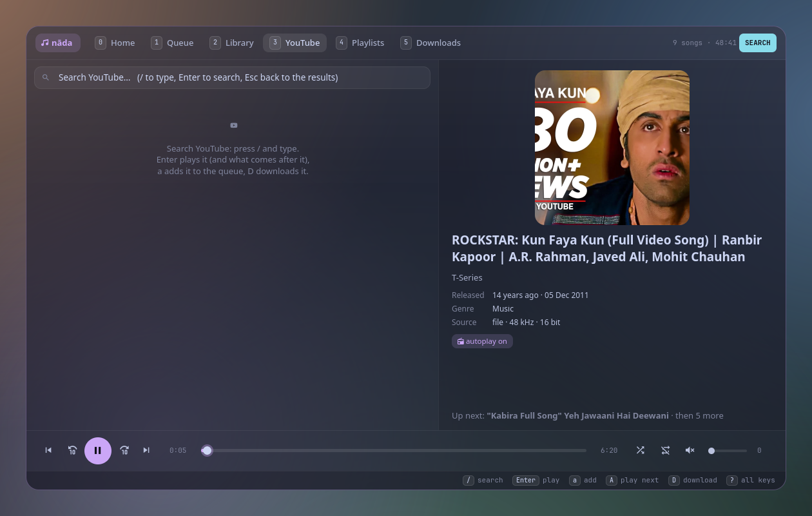Click the '9 songs · 48:41' status

(x=704, y=43)
